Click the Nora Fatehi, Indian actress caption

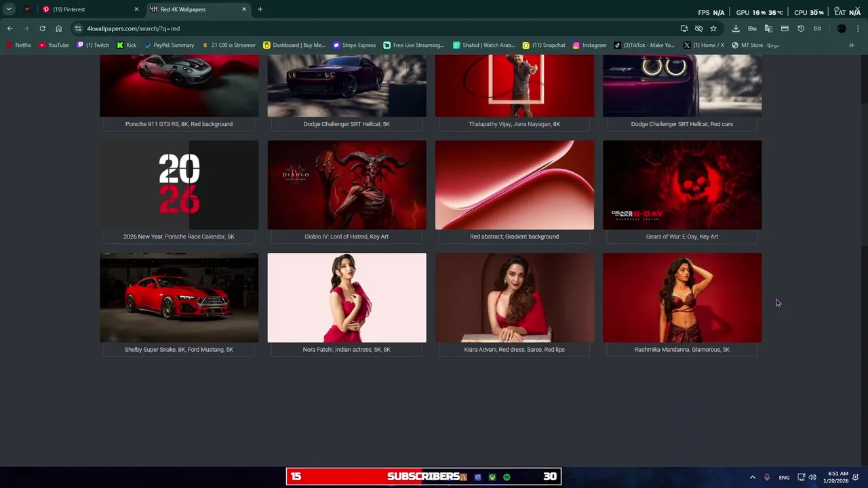pyautogui.click(x=347, y=350)
